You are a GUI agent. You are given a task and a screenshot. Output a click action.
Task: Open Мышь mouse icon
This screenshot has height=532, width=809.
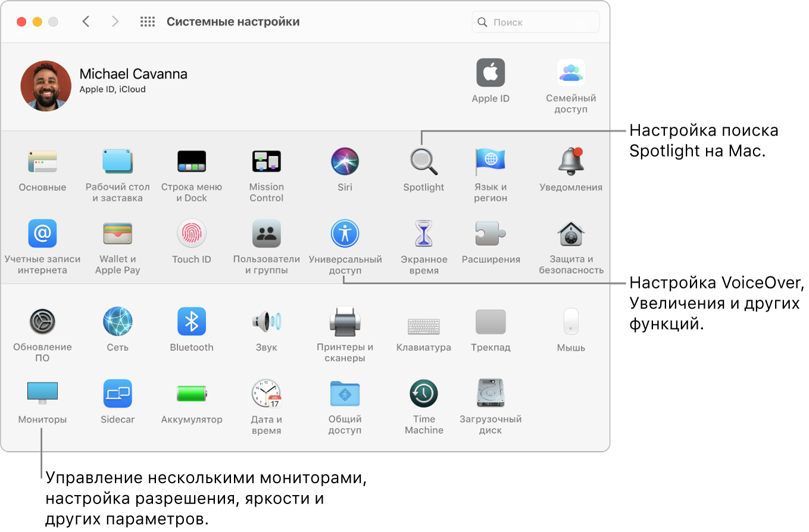tap(571, 322)
